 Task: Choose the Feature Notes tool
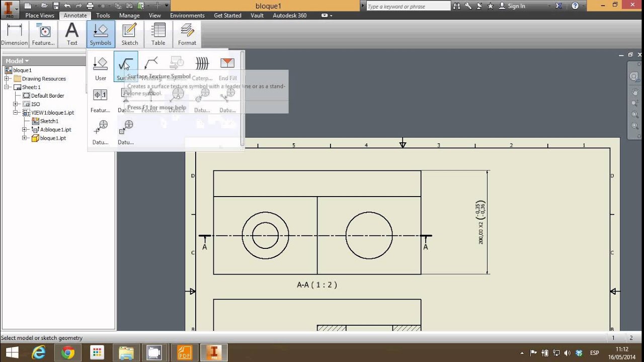click(43, 34)
